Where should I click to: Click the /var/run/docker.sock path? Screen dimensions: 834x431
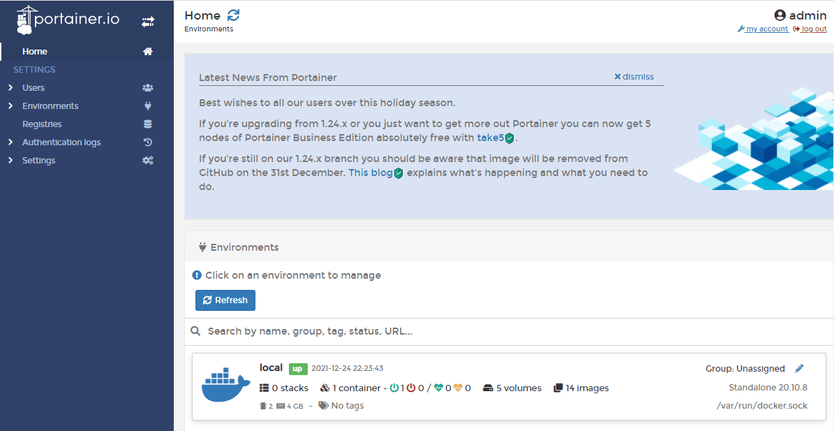(762, 405)
